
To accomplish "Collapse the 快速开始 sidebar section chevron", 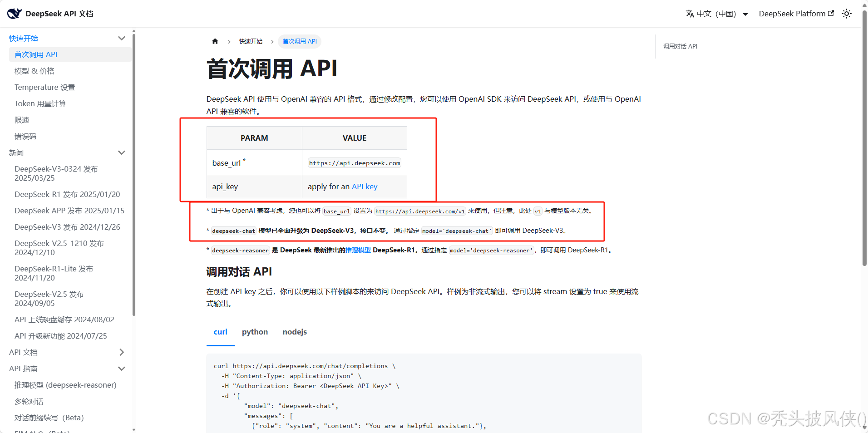I will pos(121,38).
